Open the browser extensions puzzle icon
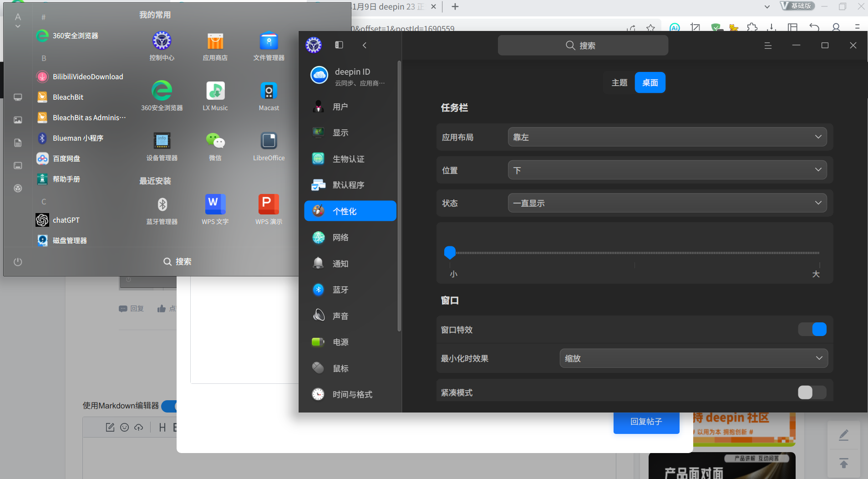The height and width of the screenshot is (479, 868). point(752,27)
